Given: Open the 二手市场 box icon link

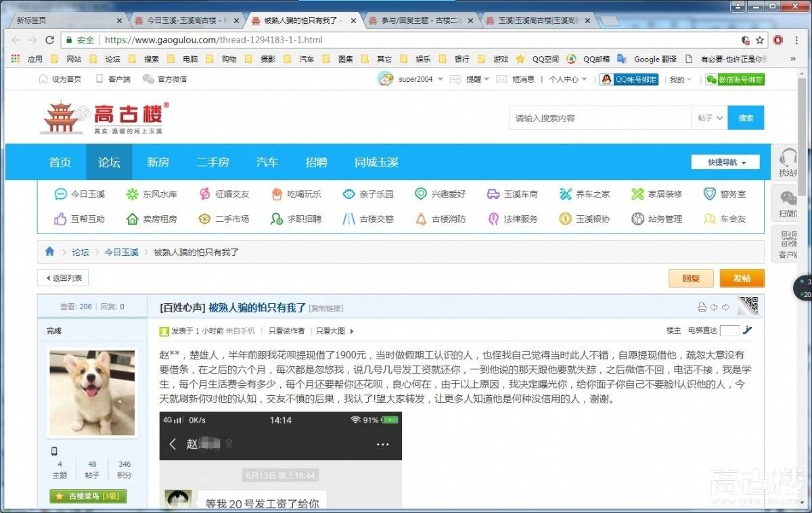Looking at the screenshot, I should (x=204, y=219).
